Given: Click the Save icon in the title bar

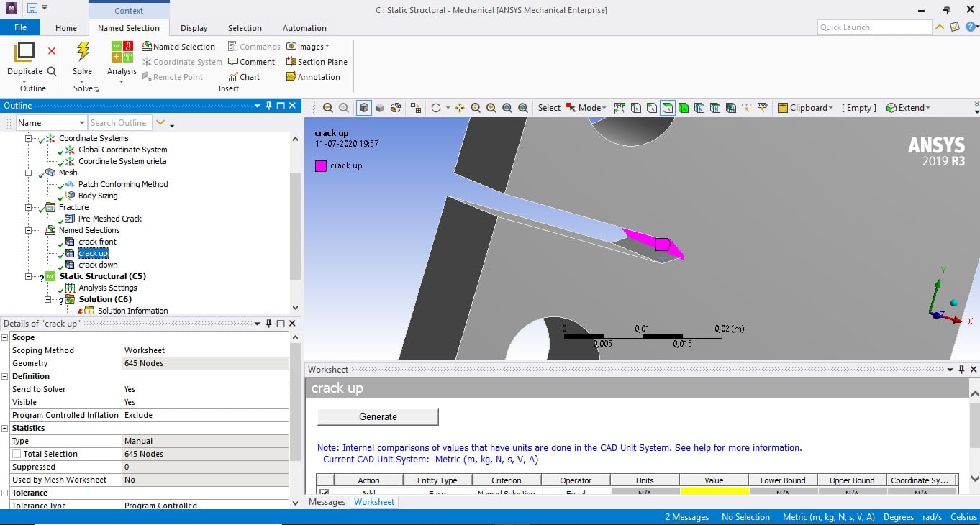Looking at the screenshot, I should [32, 9].
